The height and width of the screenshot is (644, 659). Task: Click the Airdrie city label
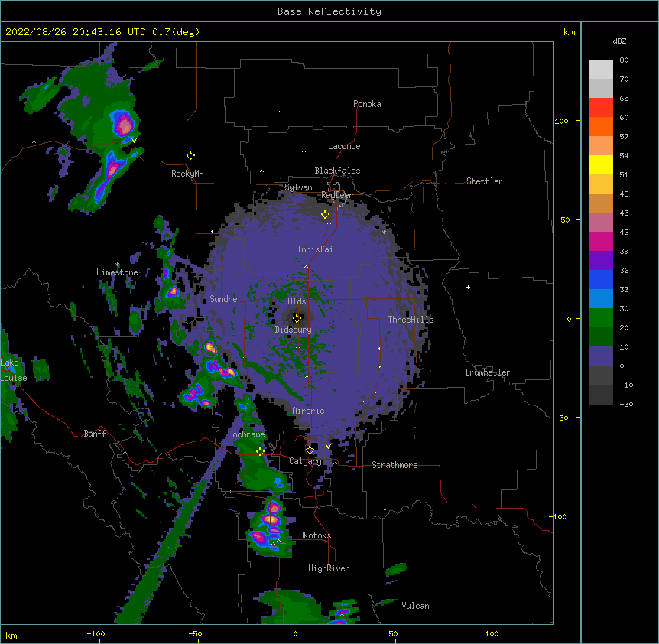tap(308, 411)
